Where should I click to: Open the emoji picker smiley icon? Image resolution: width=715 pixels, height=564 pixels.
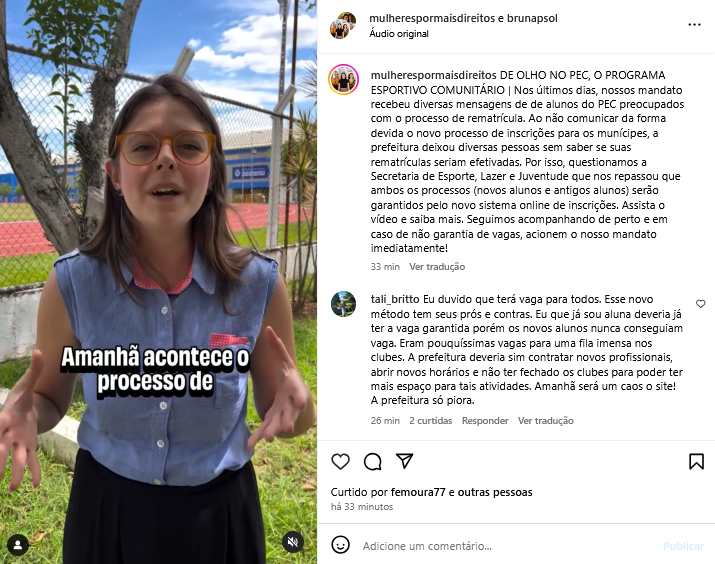click(x=340, y=545)
